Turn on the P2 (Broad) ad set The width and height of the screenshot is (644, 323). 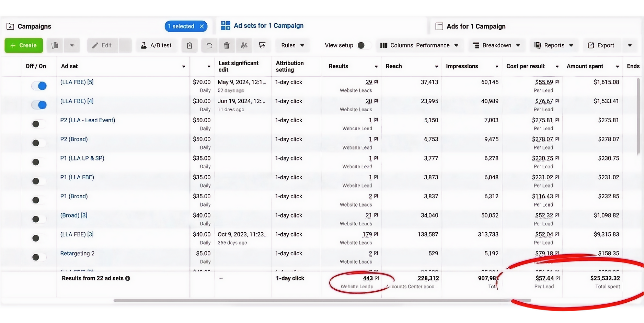pyautogui.click(x=39, y=143)
